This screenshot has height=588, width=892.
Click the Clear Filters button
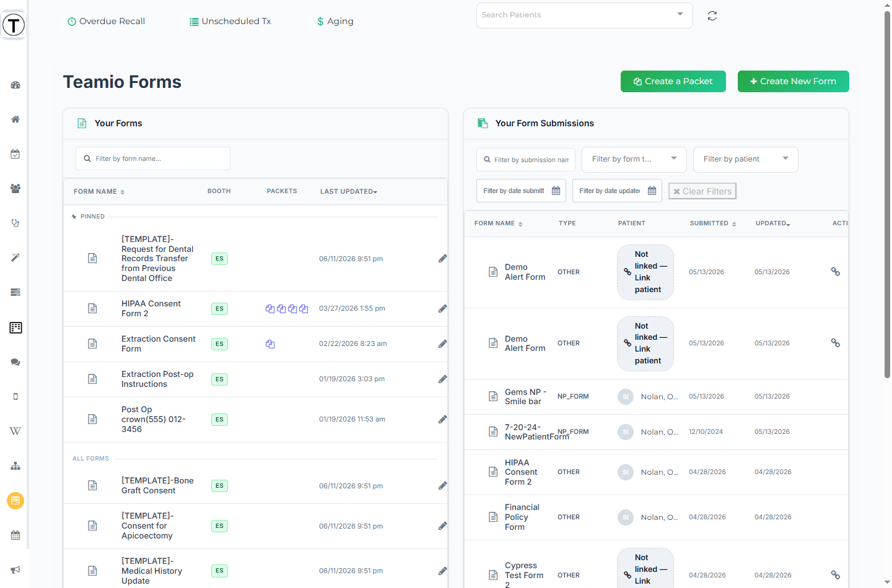(702, 191)
